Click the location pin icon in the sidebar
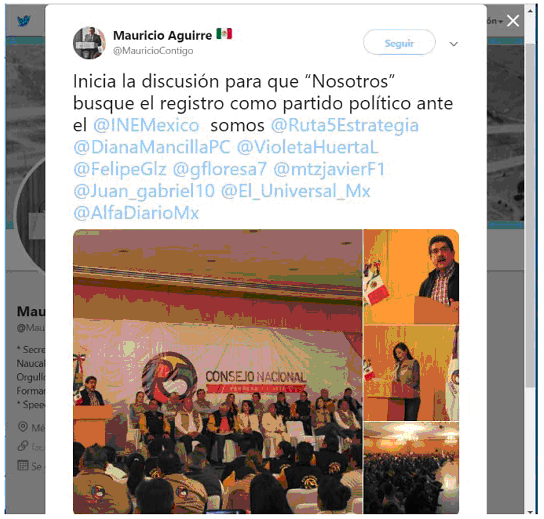Image resolution: width=544 pixels, height=519 pixels. click(23, 426)
